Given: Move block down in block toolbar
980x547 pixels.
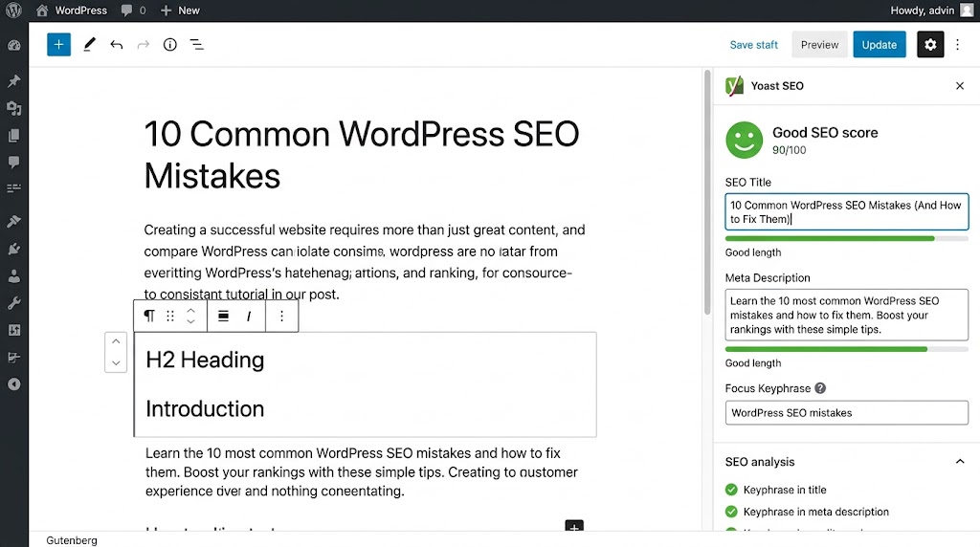Looking at the screenshot, I should [191, 321].
